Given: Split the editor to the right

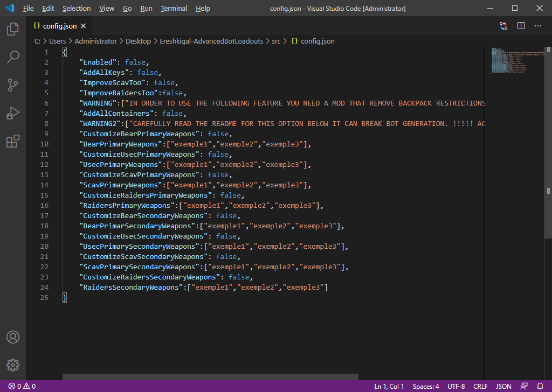Looking at the screenshot, I should (521, 26).
